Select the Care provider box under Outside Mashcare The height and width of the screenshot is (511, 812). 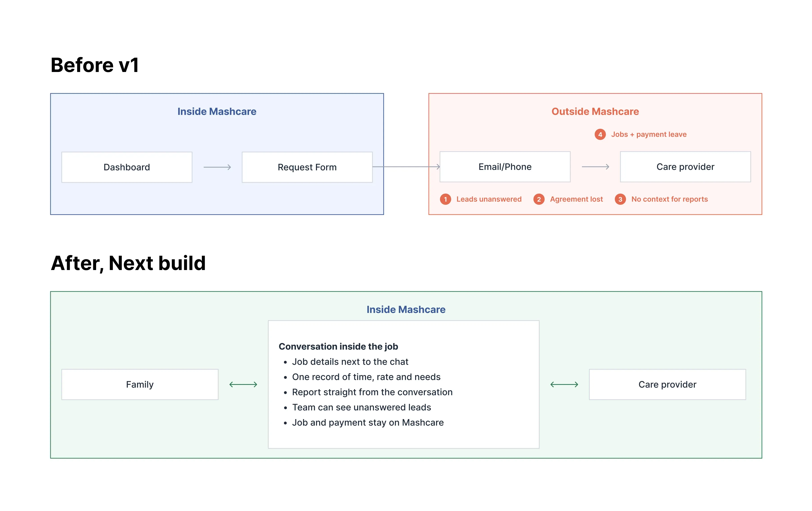tap(685, 167)
